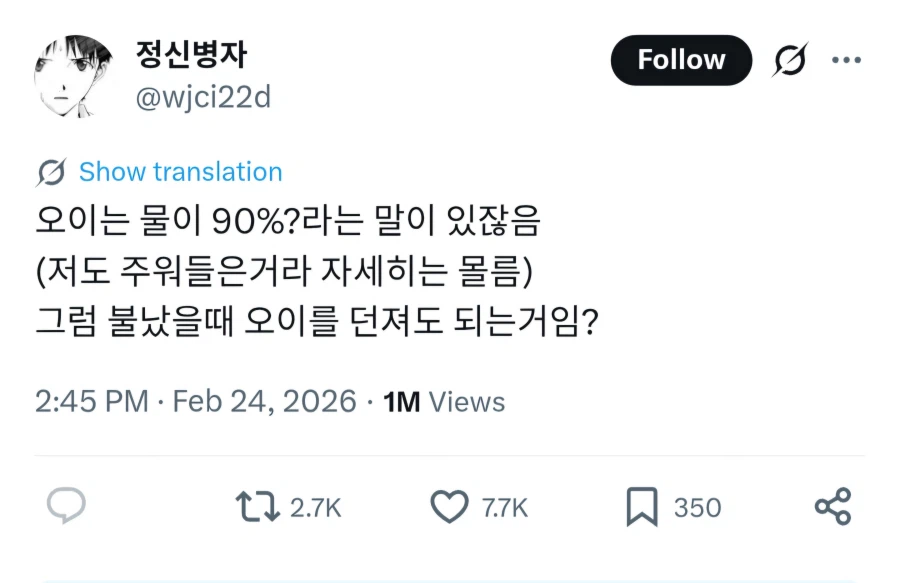The image size is (900, 583).
Task: Click the Feb 24, 2026 date
Action: click(x=264, y=402)
